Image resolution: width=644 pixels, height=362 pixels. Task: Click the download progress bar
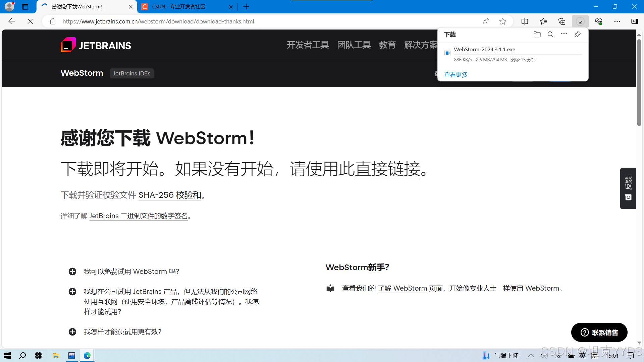[x=518, y=54]
